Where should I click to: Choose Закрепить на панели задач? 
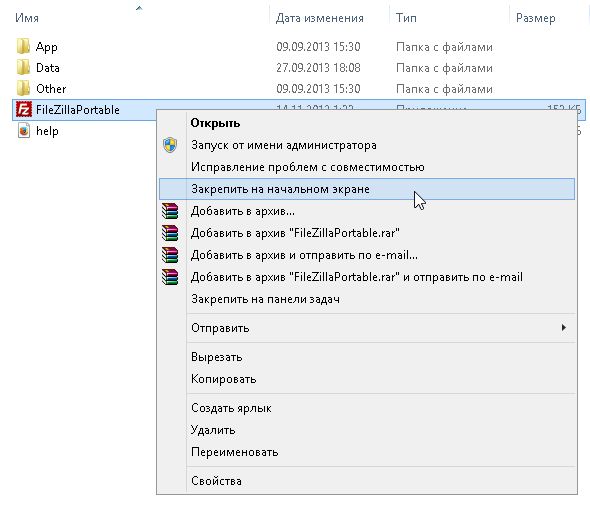point(367,299)
